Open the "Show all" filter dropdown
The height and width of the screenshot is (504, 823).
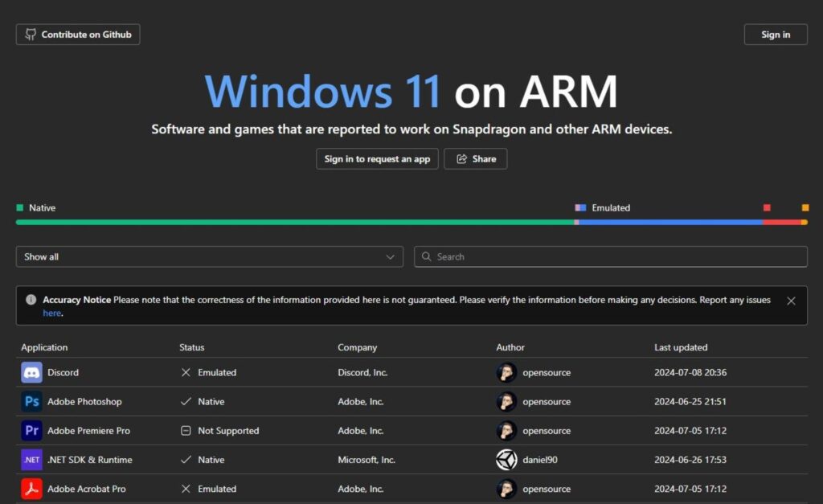click(x=210, y=256)
